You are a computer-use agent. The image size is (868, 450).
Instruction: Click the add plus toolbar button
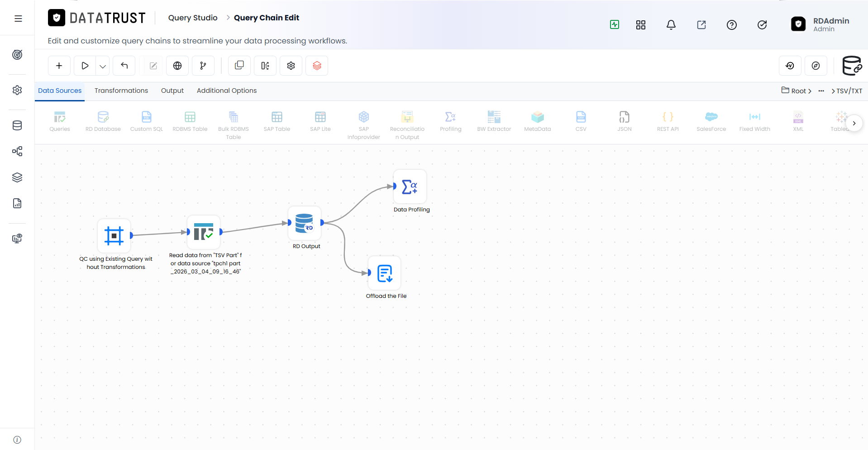[x=59, y=66]
